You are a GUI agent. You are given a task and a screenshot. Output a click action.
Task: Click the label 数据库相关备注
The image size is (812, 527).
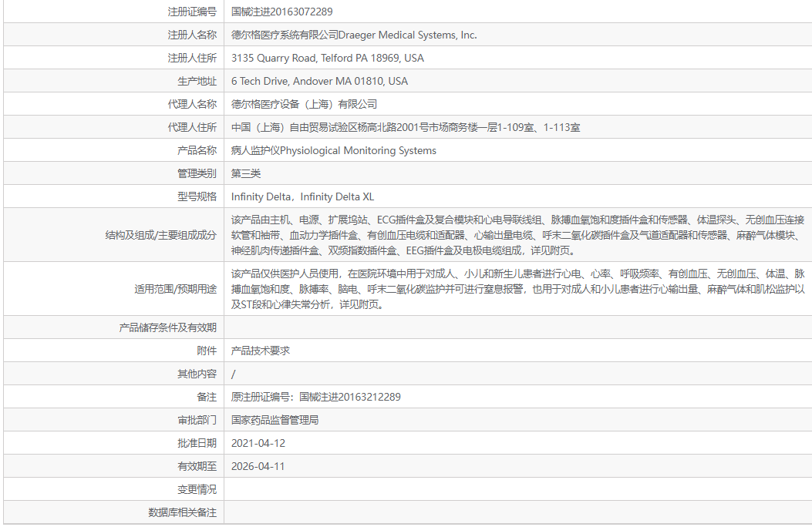[182, 512]
